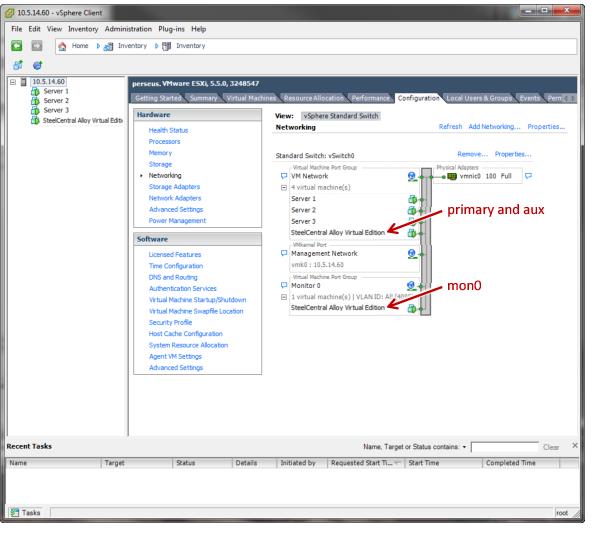Open Power Management under Hardware
This screenshot has width=613, height=536.
click(x=177, y=221)
